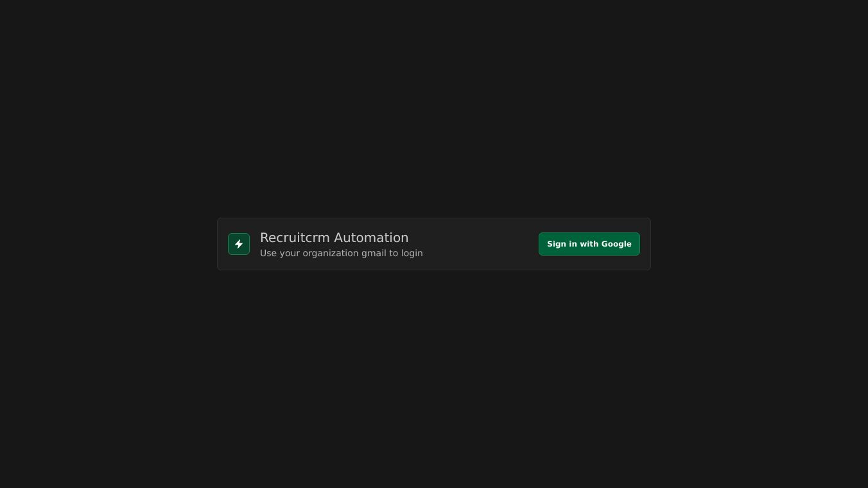
Task: Click the word 'with' on the sign-in button
Action: coord(589,244)
